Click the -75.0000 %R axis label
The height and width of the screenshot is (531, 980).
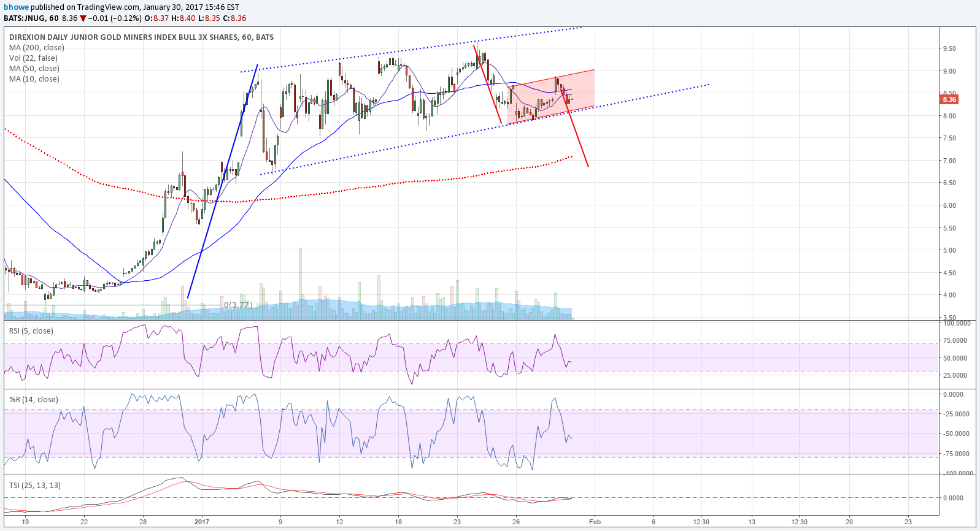click(x=956, y=454)
